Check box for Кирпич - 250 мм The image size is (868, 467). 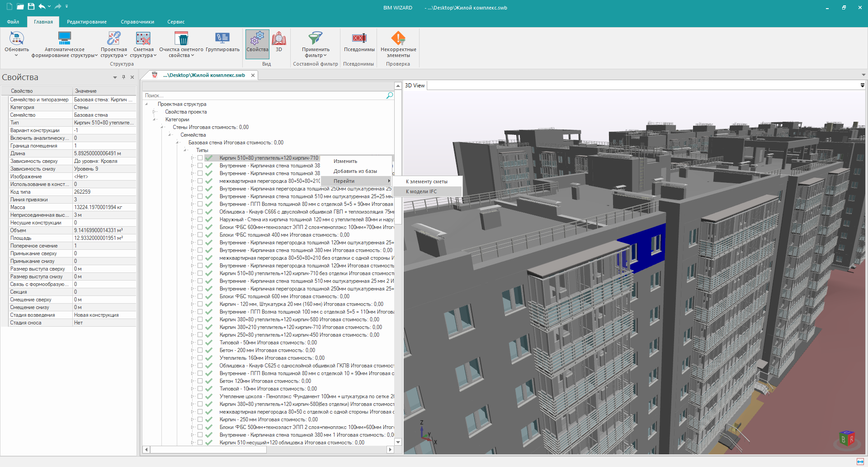tap(200, 419)
